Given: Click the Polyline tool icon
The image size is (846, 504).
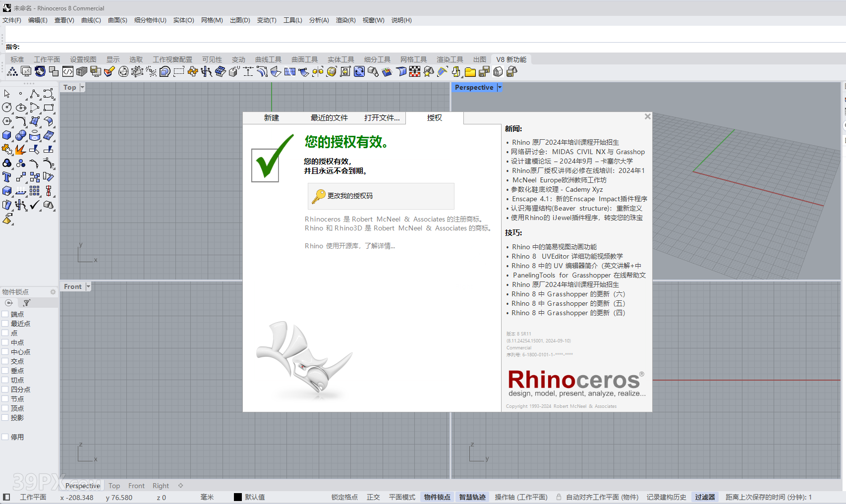Looking at the screenshot, I should [35, 94].
